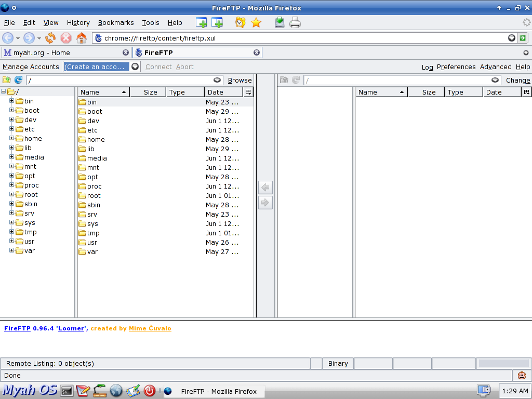Click the remote pane refresh icon

tap(296, 80)
